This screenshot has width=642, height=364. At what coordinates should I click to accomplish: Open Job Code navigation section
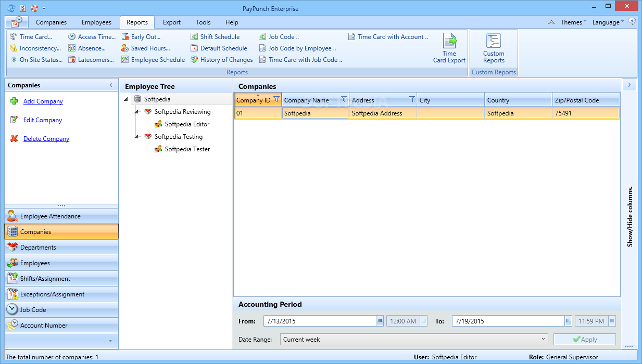[x=61, y=310]
